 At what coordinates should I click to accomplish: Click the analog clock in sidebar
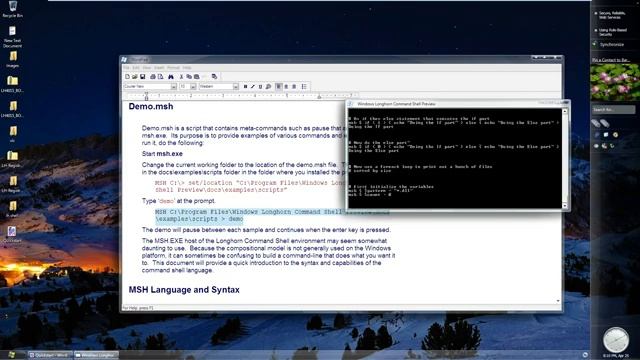click(x=616, y=340)
